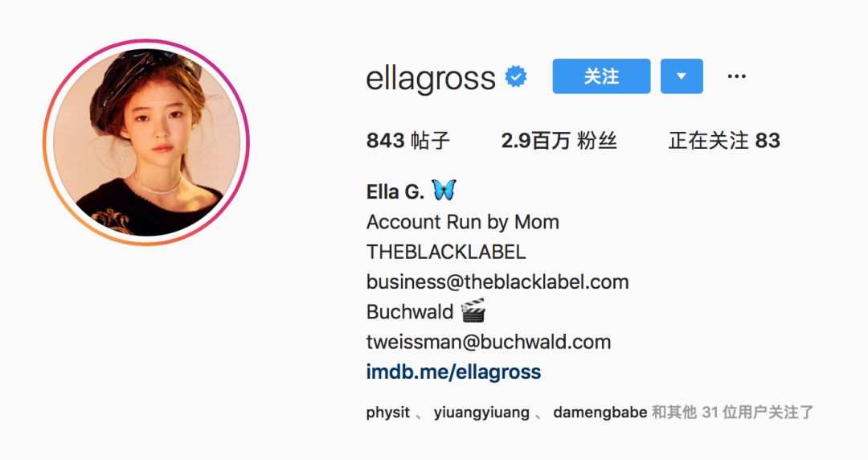The image size is (868, 460).
Task: Open the 正在关注 83 following list
Action: coord(724,141)
